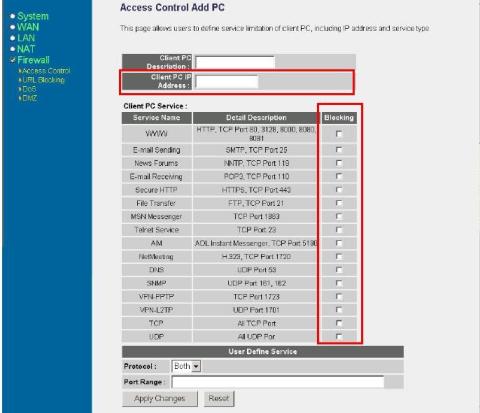The height and width of the screenshot is (413, 480).
Task: Check blocking for File Transfer FTP
Action: (x=339, y=203)
